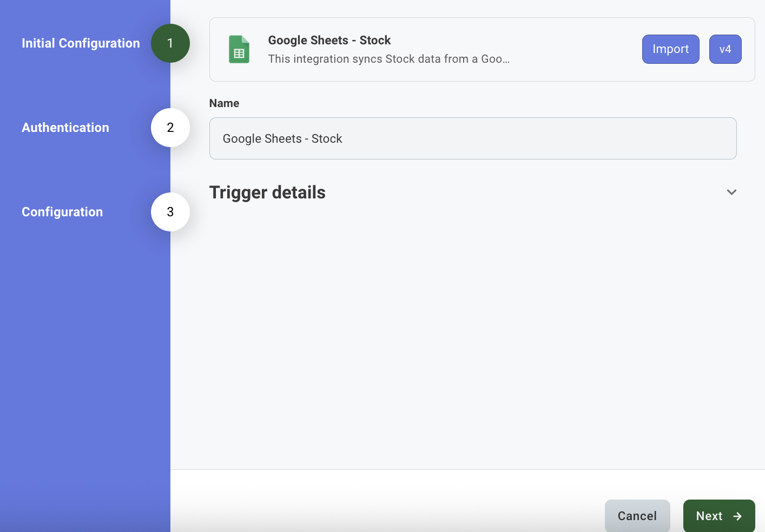The image size is (765, 532).
Task: Select the Initial Configuration step label
Action: pos(81,43)
